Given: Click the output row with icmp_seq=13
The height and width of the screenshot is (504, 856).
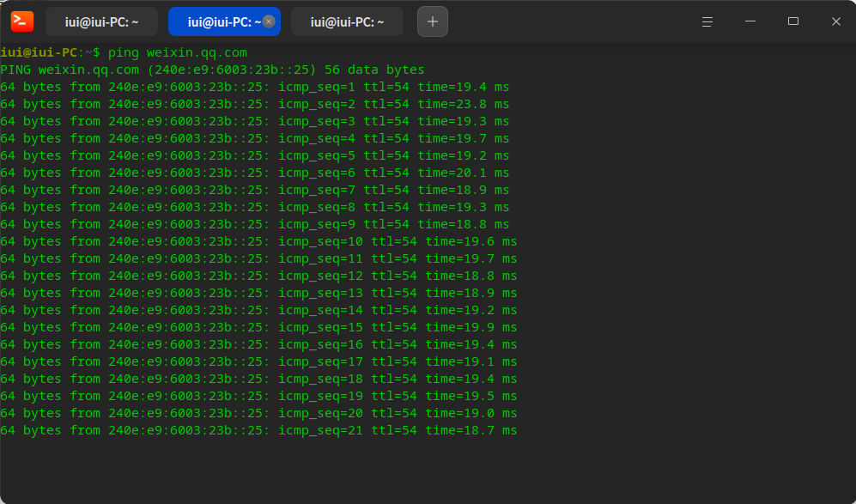Looking at the screenshot, I should (258, 293).
